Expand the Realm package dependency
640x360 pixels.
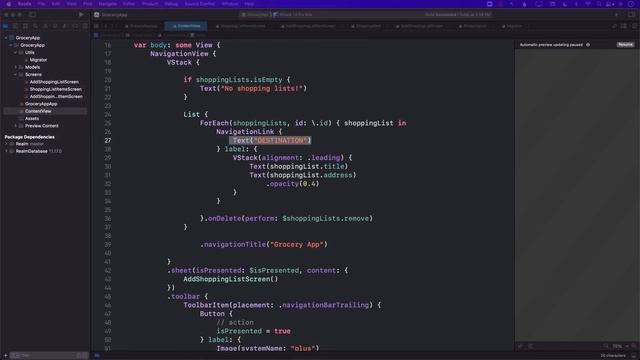(x=6, y=144)
